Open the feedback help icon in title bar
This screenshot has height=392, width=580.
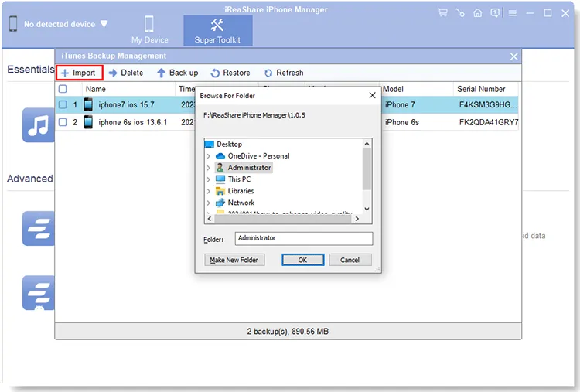point(495,13)
